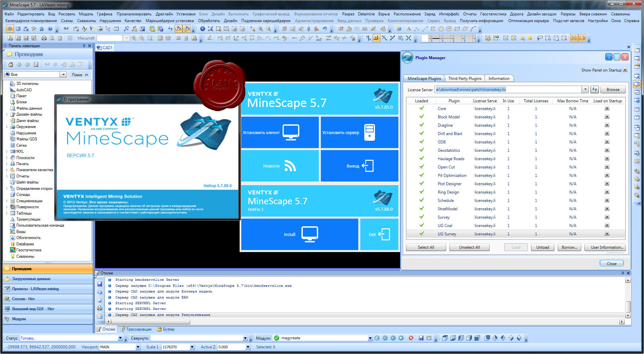Switch to Information tab in Plugin Manager
Screen dimensions: 644x354
[x=499, y=79]
